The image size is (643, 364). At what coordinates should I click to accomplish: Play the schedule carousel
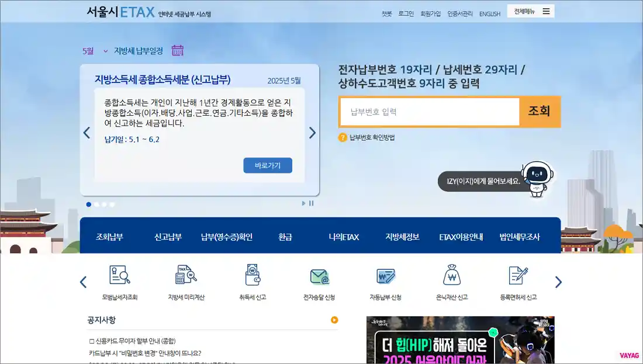click(x=303, y=203)
